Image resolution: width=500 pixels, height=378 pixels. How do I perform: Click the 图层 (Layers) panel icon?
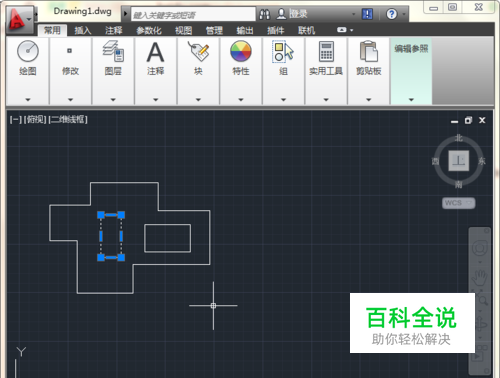coord(113,51)
